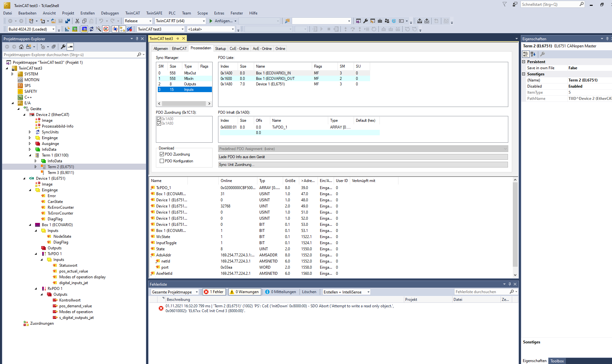Click Property Pages wrench in Eigenschaften panel
612x364 pixels.
pos(542,54)
